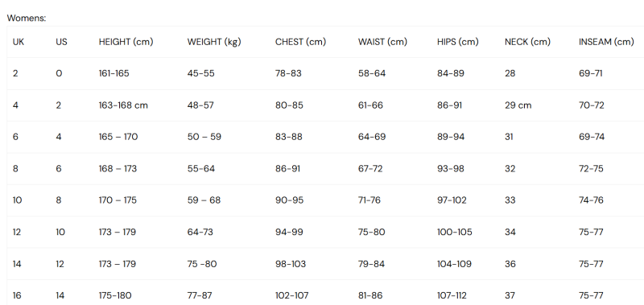Select chest value 102-107 in last row
The width and height of the screenshot is (644, 305).
pyautogui.click(x=291, y=295)
